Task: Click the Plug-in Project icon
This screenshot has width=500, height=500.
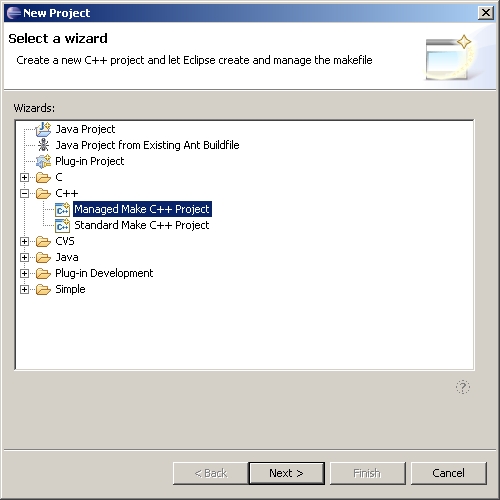Action: tap(43, 161)
